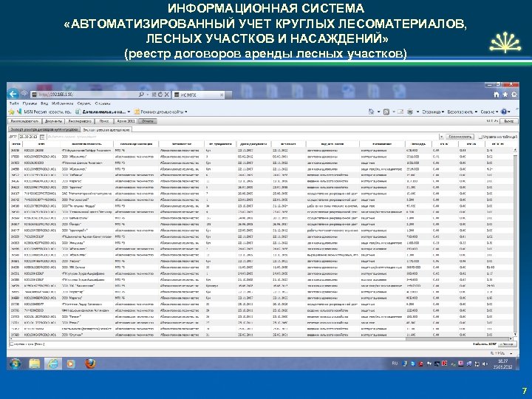Image resolution: width=532 pixels, height=399 pixels.
Task: Sort by the Дата документа column header
Action: click(253, 144)
